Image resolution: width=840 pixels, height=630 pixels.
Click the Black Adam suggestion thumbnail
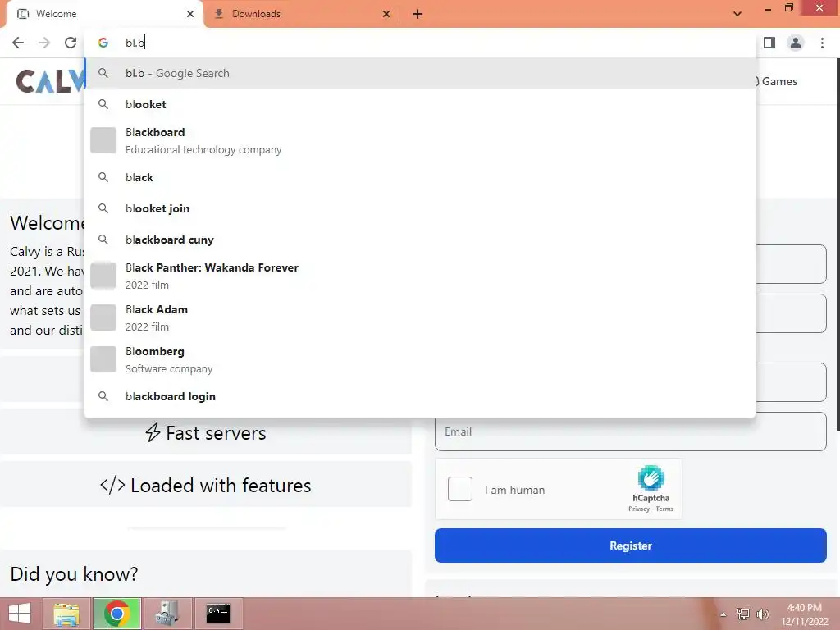coord(103,317)
